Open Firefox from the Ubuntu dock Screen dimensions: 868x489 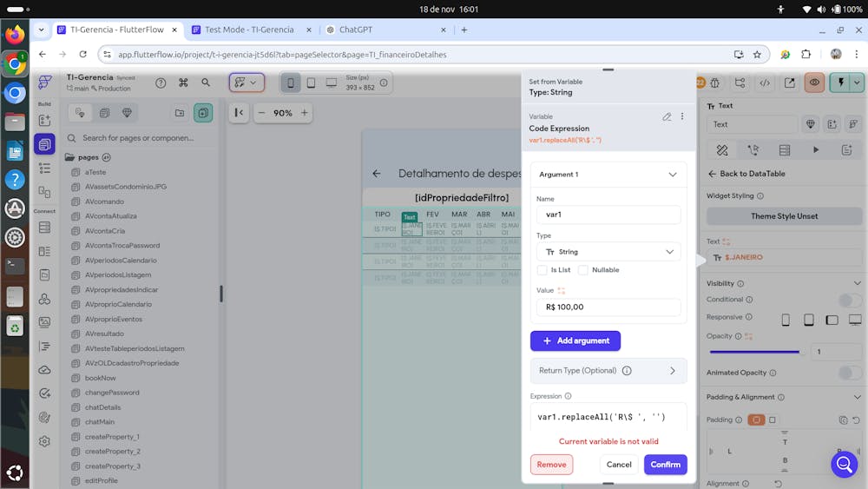15,35
